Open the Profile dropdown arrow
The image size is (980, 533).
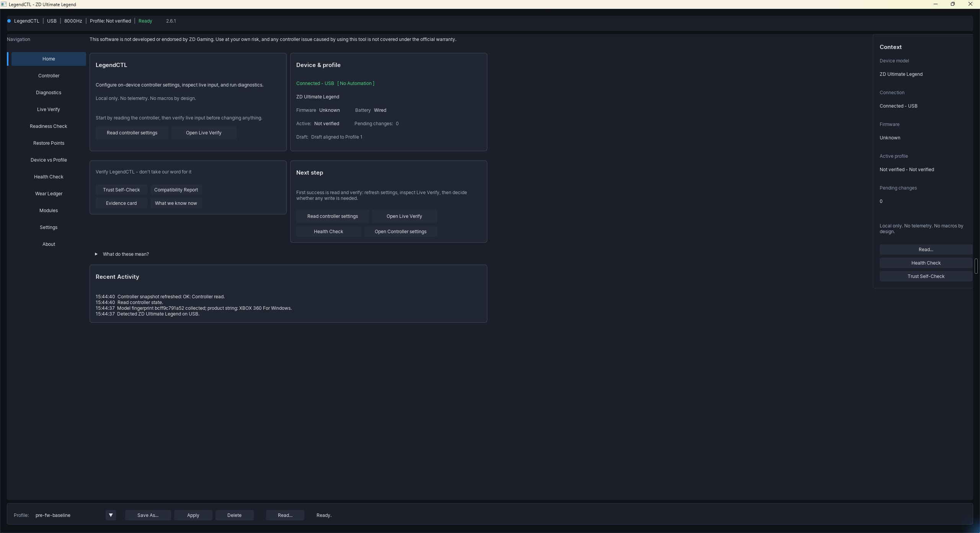pos(111,515)
